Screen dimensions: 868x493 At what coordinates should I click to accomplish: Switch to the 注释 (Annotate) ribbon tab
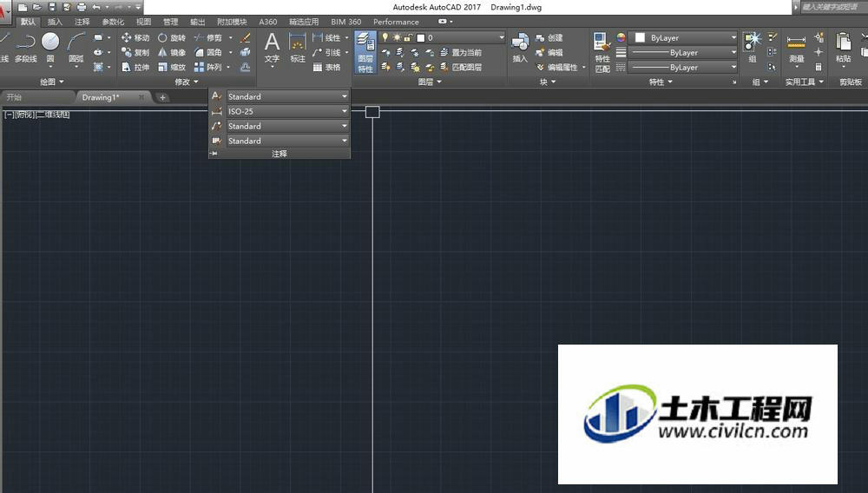point(82,22)
